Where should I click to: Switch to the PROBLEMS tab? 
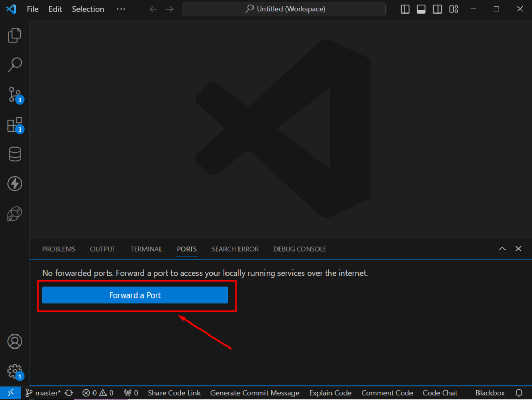(x=59, y=249)
